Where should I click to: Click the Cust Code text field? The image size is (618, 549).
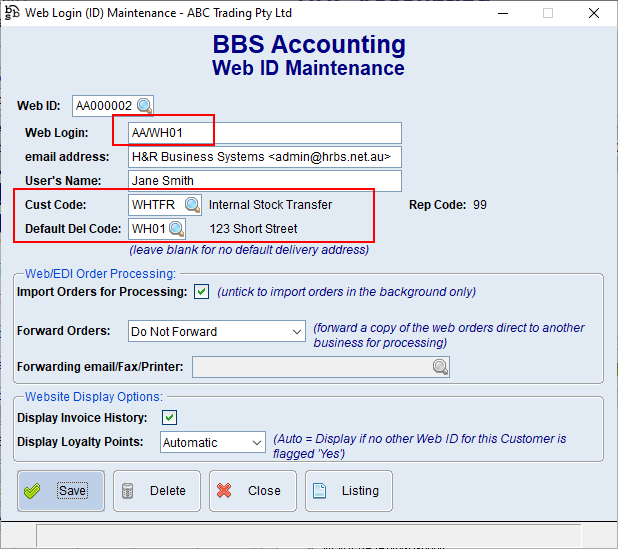coord(155,205)
